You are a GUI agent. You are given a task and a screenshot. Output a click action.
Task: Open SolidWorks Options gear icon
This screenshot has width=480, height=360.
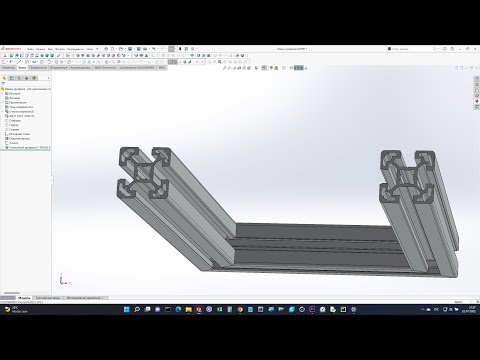coord(193,49)
